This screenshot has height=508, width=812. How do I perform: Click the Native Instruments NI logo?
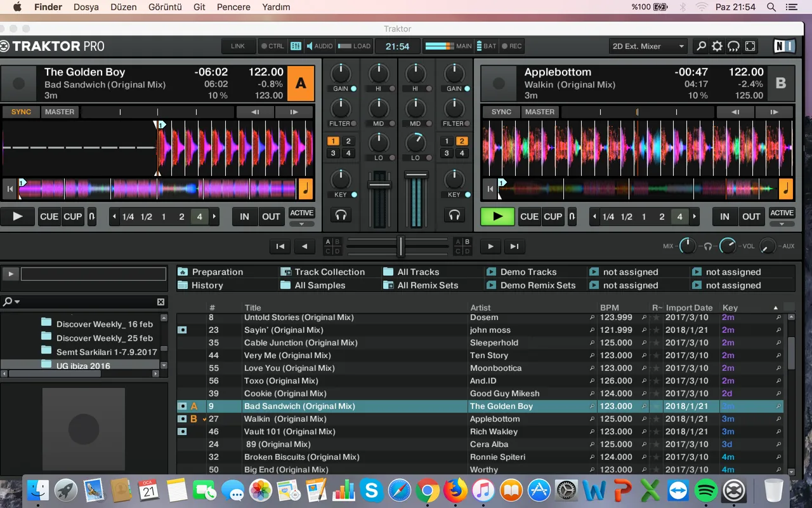click(784, 46)
